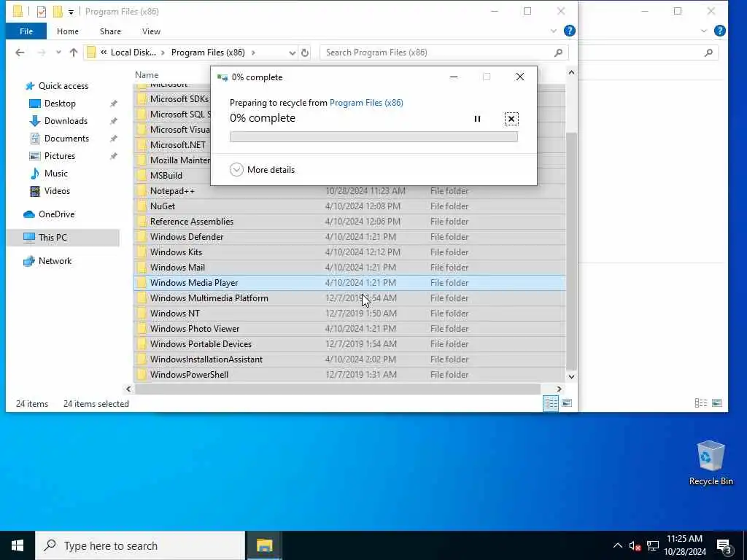747x560 pixels.
Task: Expand the address bar history dropdown
Action: point(292,52)
